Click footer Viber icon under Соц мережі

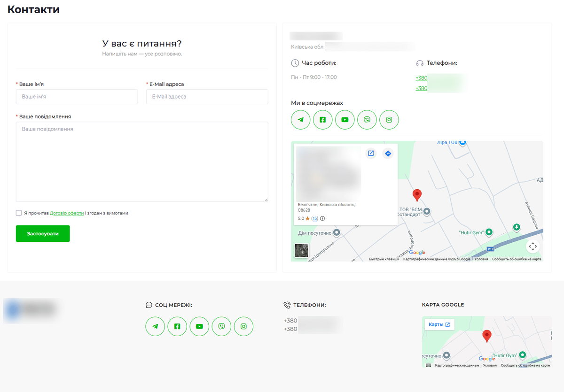[x=221, y=326]
